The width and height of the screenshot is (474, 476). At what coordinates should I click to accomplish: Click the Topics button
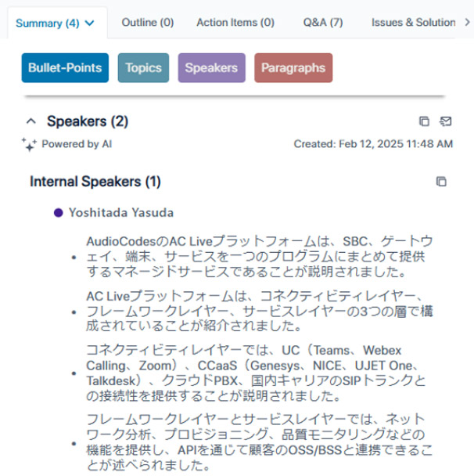pos(143,68)
